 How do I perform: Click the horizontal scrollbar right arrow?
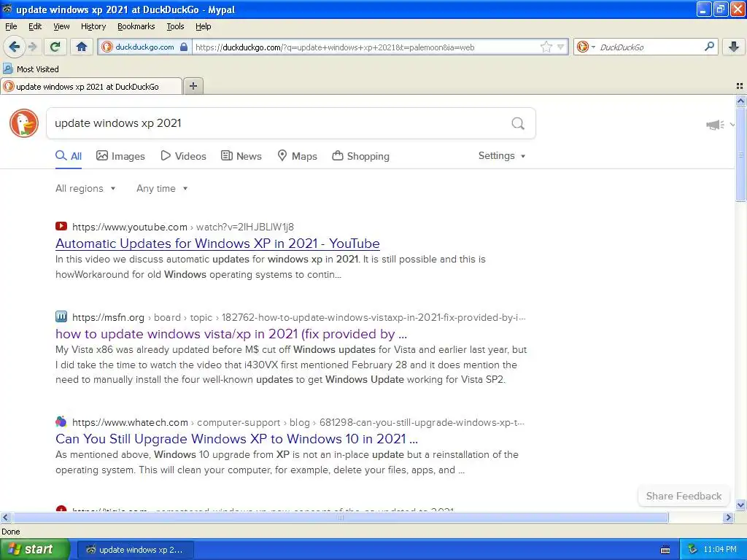[x=728, y=517]
